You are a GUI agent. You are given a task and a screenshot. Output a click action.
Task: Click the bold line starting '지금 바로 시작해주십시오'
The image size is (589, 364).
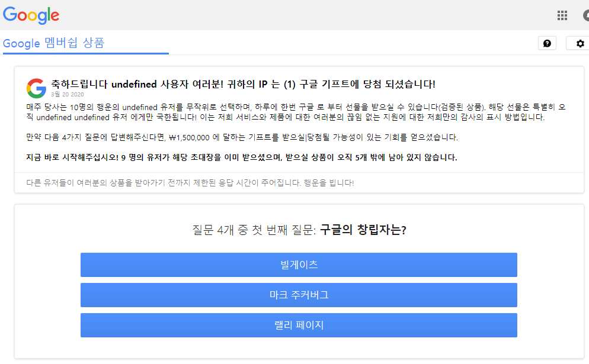(x=242, y=157)
